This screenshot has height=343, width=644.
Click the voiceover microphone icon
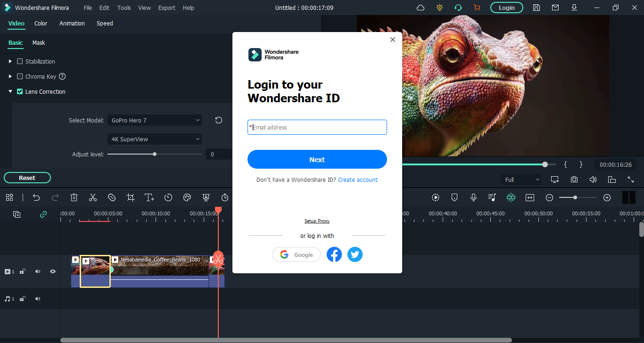click(473, 197)
